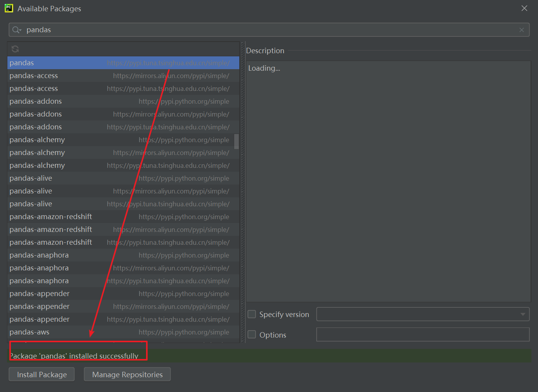Select pandas-amazon-redshift from mirrors.aliyun.com

pyautogui.click(x=123, y=230)
